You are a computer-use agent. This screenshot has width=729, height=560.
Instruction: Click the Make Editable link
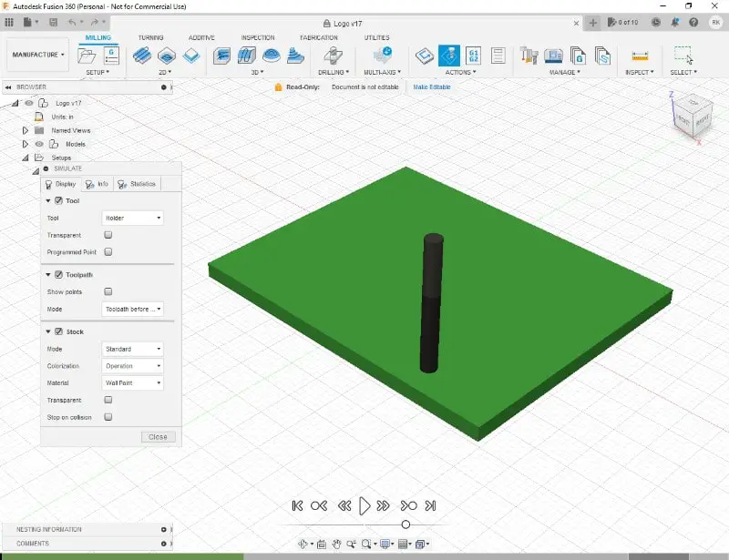coord(432,87)
